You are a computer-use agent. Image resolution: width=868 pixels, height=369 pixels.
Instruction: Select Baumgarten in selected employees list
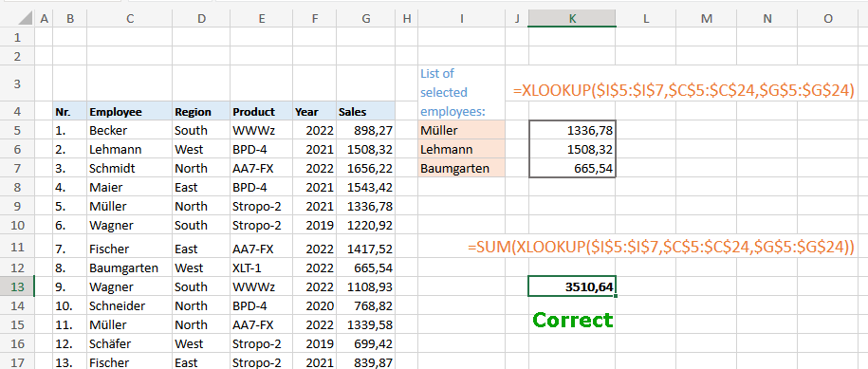(461, 168)
